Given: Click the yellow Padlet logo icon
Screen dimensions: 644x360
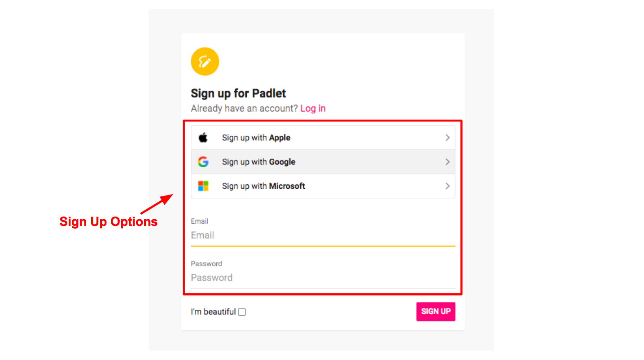Looking at the screenshot, I should tap(205, 61).
